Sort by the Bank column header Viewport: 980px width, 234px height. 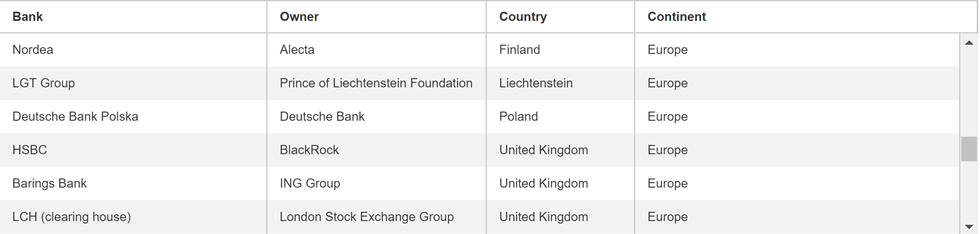coord(133,17)
